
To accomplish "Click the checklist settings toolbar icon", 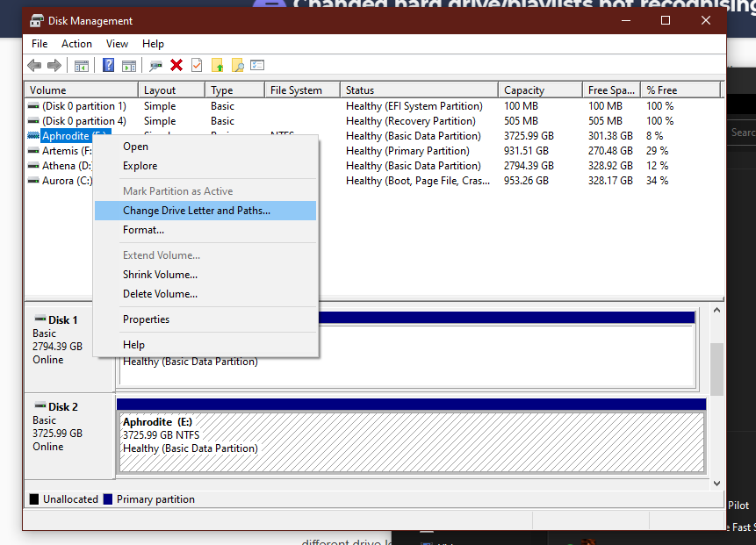I will pos(257,65).
